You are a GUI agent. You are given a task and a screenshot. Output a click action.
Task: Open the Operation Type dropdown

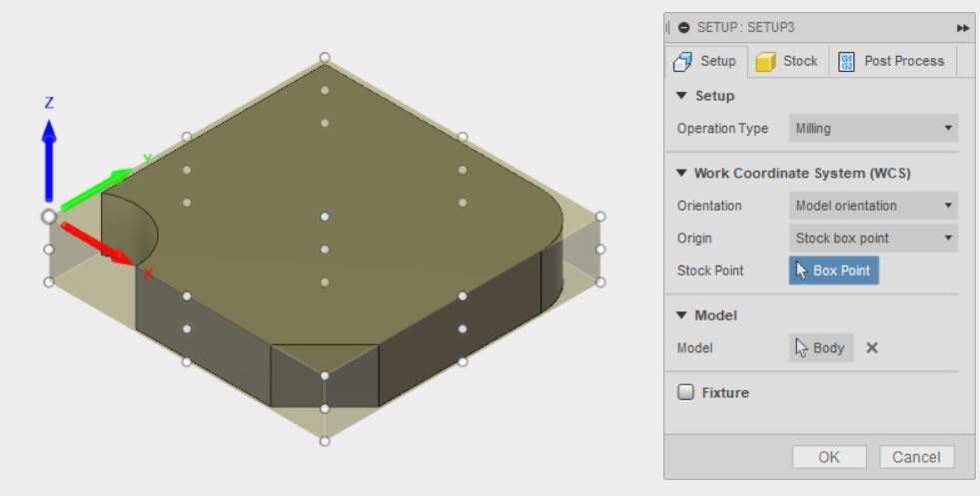click(x=873, y=128)
